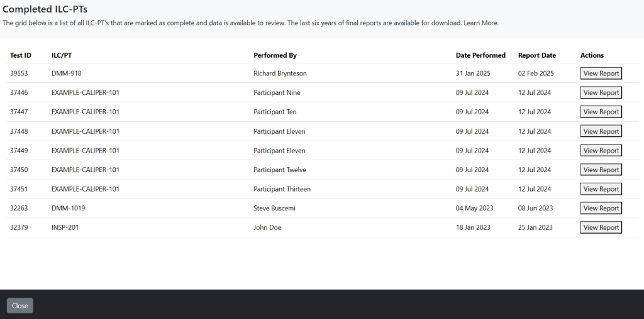View John Doe's INSP-201 report

point(601,227)
